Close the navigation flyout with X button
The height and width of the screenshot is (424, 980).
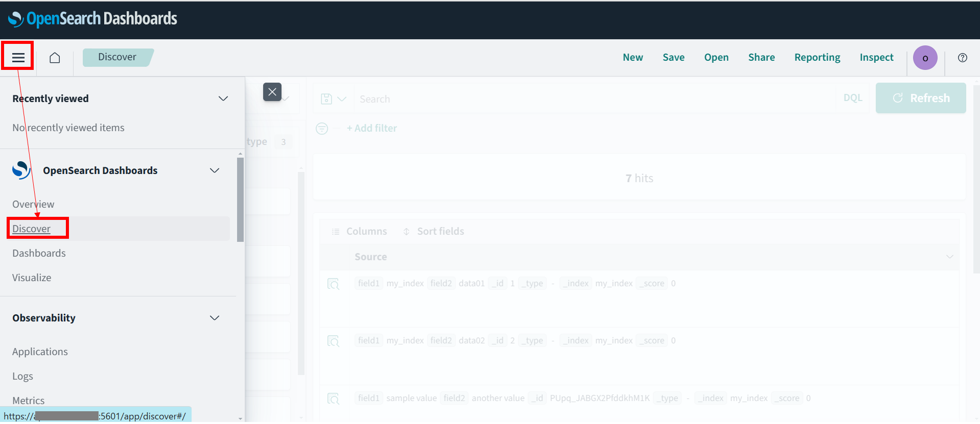click(272, 92)
